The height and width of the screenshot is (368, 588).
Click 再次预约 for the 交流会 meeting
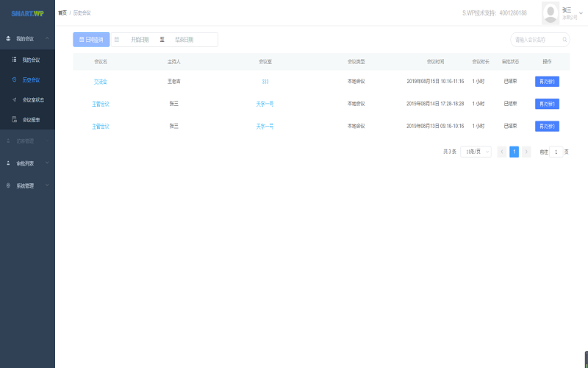547,82
